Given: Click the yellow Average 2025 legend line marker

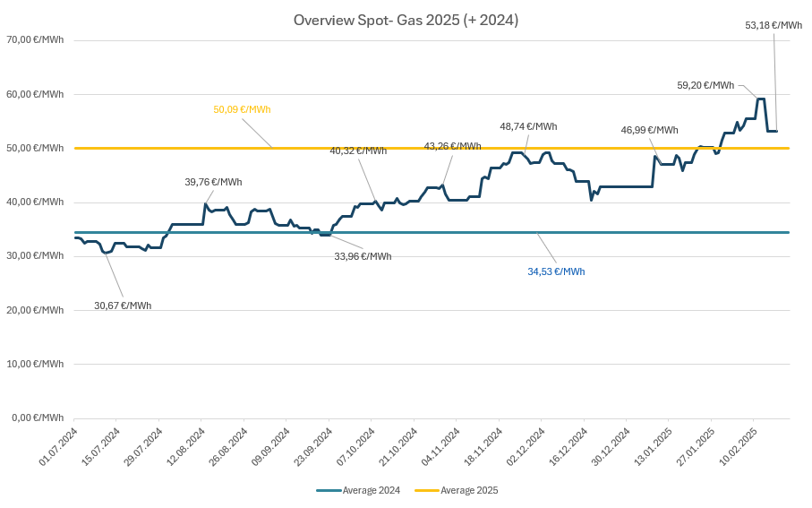Looking at the screenshot, I should click(426, 490).
